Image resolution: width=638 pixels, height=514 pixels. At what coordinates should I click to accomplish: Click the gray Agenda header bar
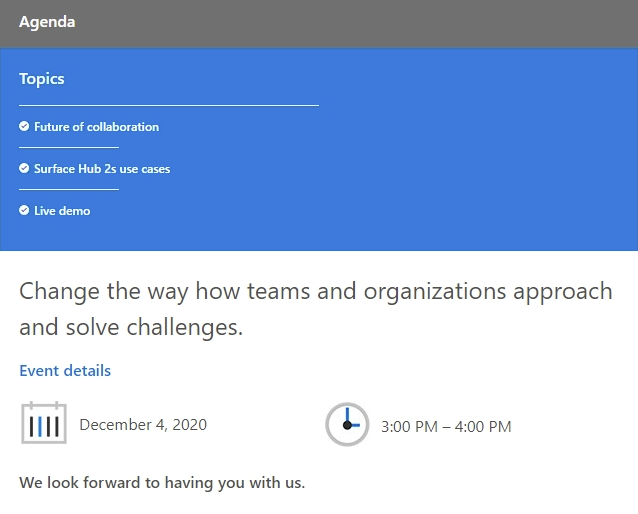(319, 24)
